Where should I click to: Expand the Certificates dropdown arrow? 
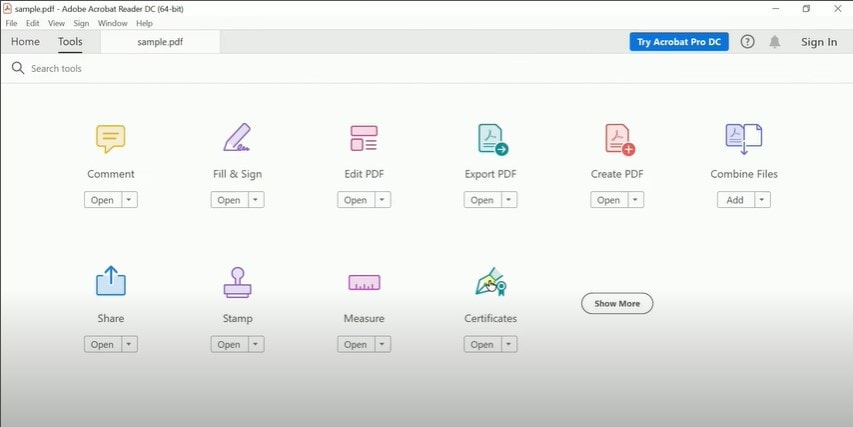[509, 344]
